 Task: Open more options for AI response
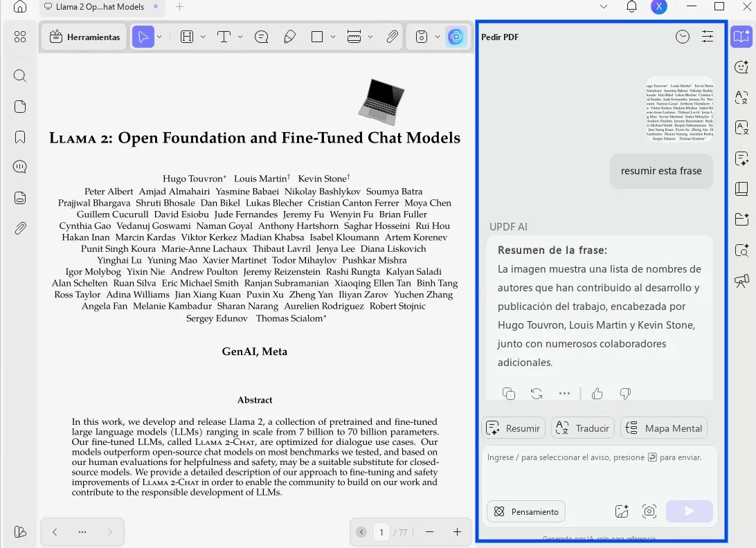point(565,393)
